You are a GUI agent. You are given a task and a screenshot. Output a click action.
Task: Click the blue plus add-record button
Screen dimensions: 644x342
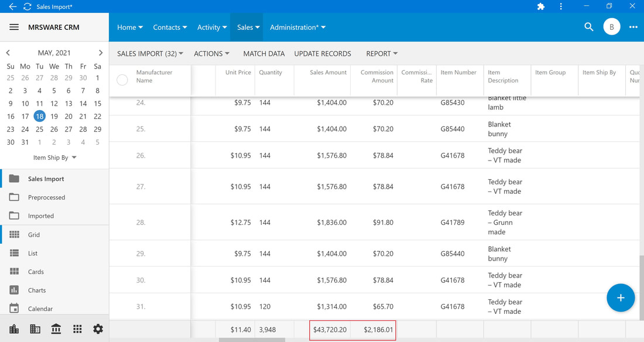point(621,297)
